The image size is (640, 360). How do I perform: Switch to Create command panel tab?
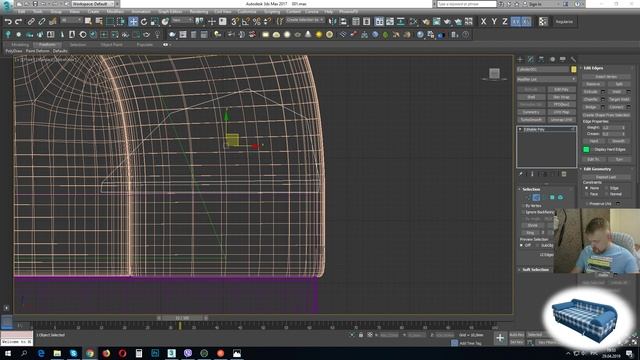(520, 60)
